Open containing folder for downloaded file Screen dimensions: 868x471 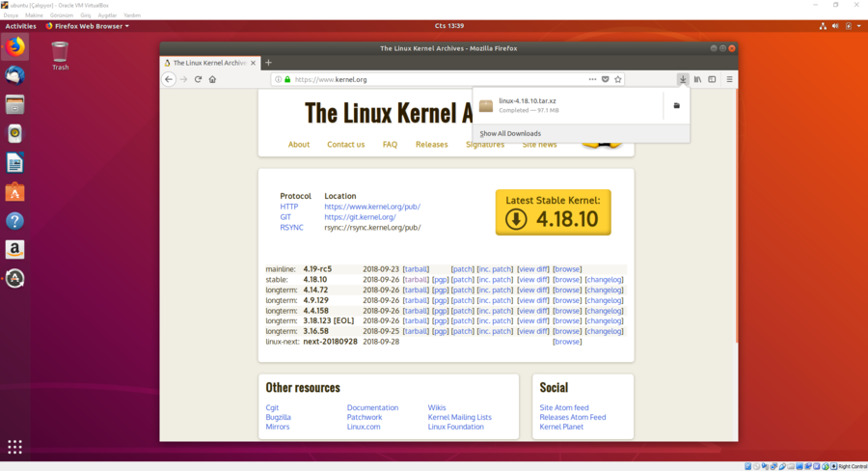click(x=676, y=105)
